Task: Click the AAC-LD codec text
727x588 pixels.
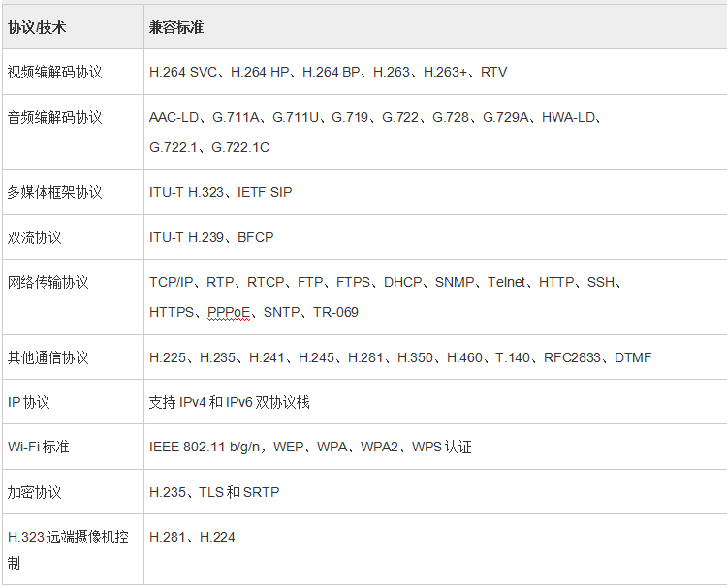Action: pos(174,117)
